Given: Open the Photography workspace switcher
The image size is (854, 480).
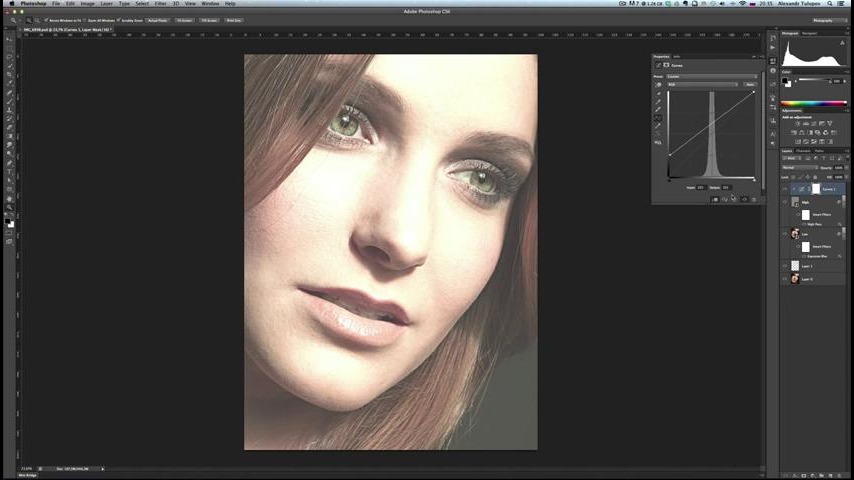Looking at the screenshot, I should (x=829, y=20).
